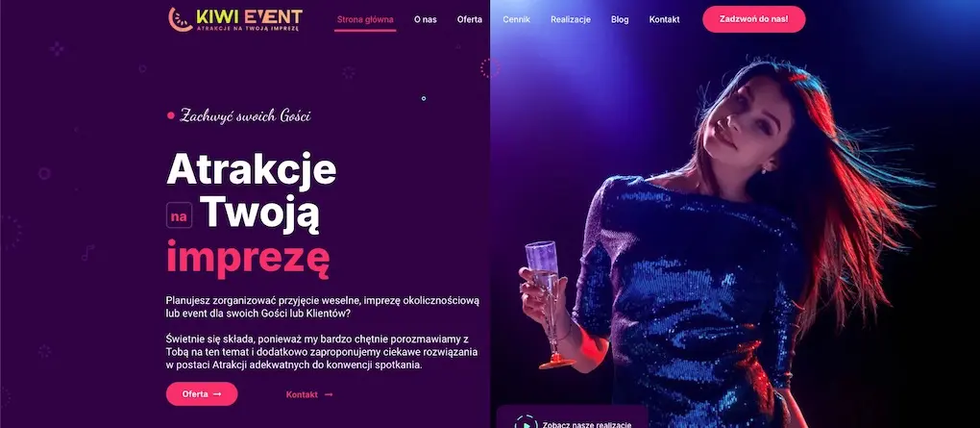
Task: Play the realizacje video via the play icon
Action: point(526,423)
